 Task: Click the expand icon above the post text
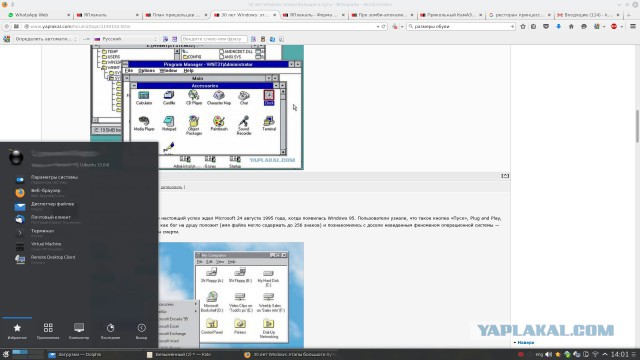[505, 176]
